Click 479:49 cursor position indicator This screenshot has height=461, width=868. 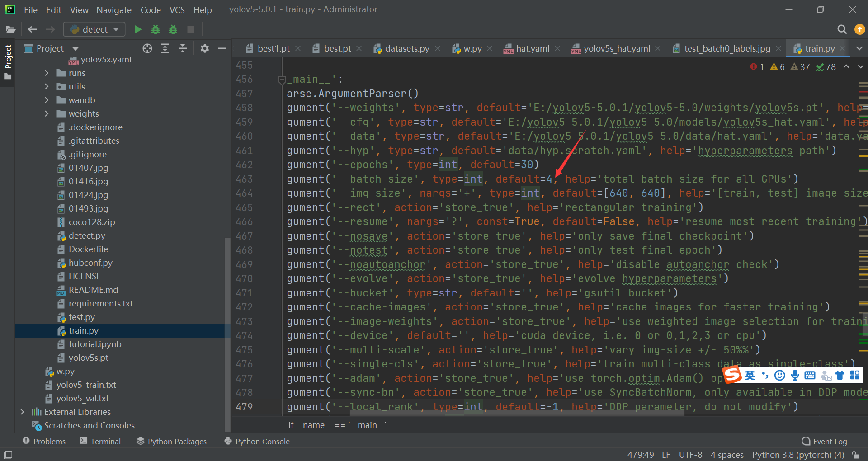(640, 455)
